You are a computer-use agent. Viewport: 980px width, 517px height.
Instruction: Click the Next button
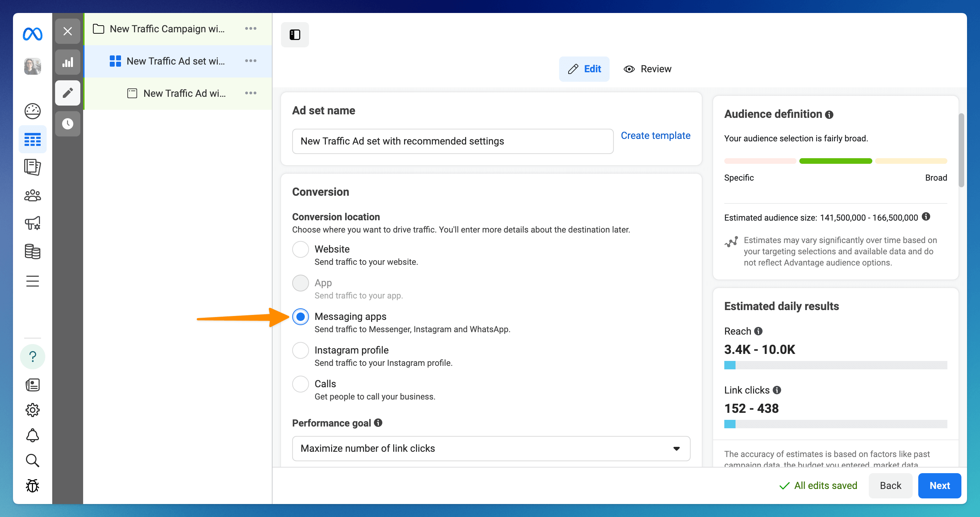pos(939,485)
